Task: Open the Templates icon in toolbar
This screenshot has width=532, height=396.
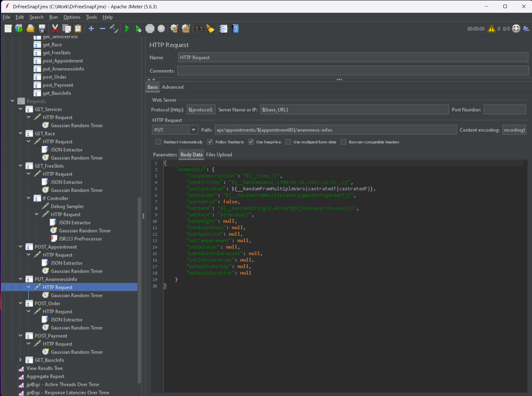Action: tap(19, 28)
